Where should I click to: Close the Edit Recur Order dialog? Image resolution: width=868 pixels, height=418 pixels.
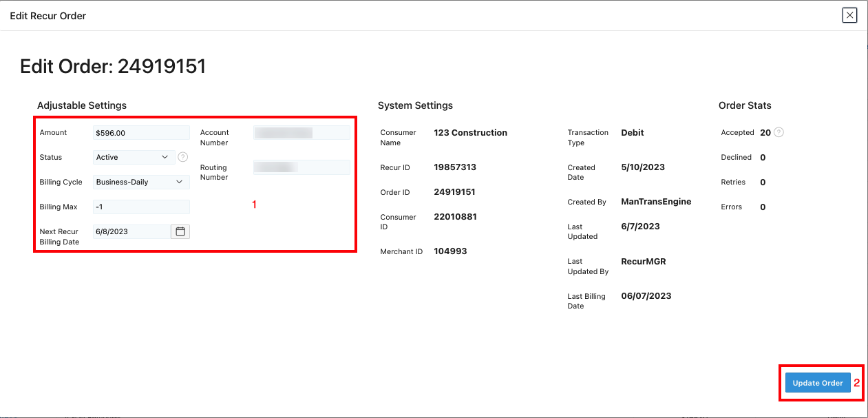point(849,15)
